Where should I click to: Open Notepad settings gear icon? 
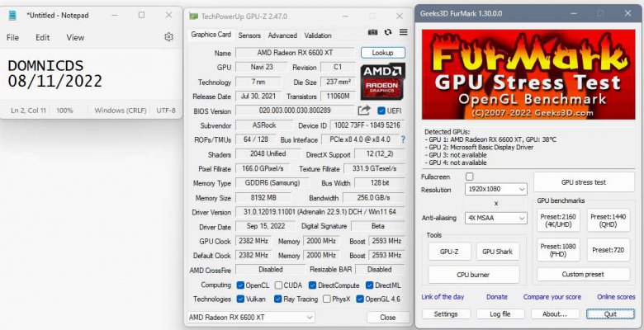(x=168, y=37)
